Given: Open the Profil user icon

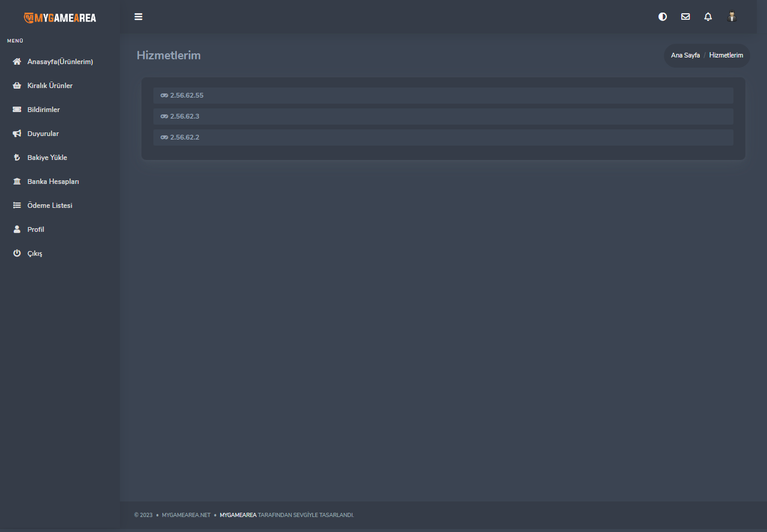Looking at the screenshot, I should coord(17,229).
